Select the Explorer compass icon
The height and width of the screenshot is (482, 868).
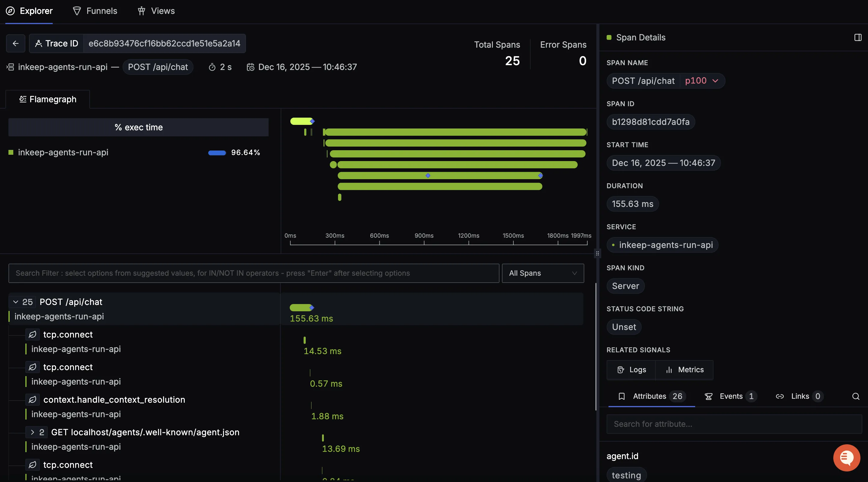(x=10, y=11)
